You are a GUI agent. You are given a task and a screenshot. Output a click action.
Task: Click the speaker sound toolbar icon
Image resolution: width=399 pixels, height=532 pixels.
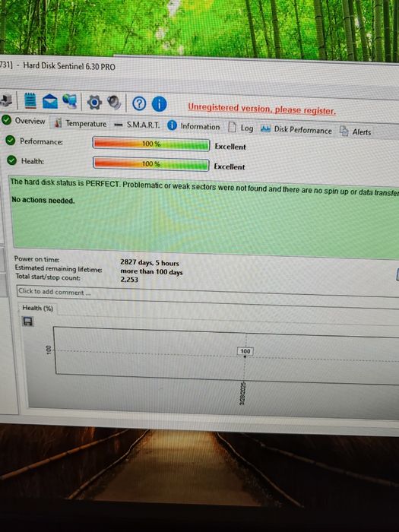[x=114, y=103]
